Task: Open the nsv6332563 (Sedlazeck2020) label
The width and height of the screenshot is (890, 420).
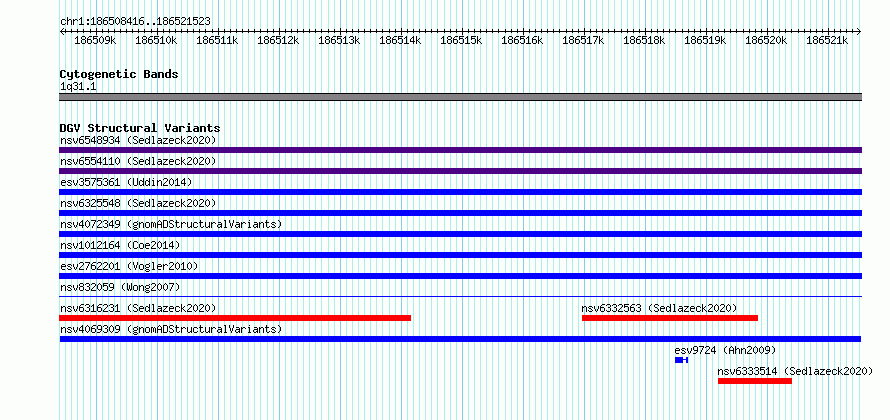Action: (659, 308)
